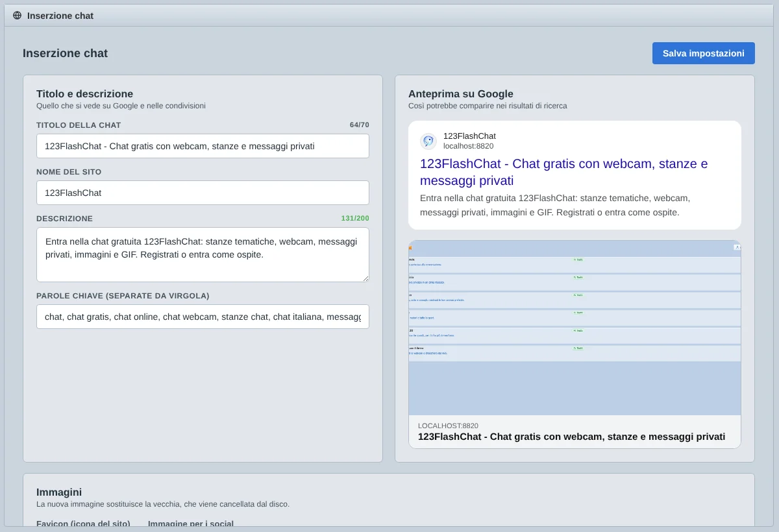Focus the Titolo della chat input field

[203, 146]
